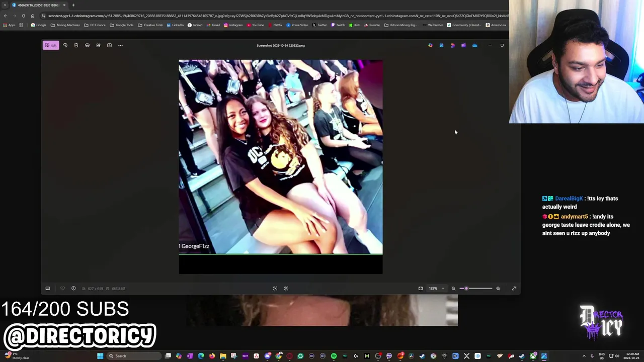Fit image to window icon
The width and height of the screenshot is (644, 362).
(x=421, y=289)
